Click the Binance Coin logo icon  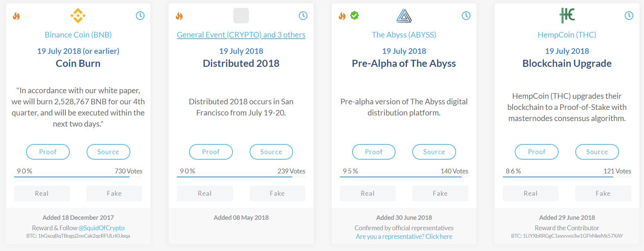78,16
